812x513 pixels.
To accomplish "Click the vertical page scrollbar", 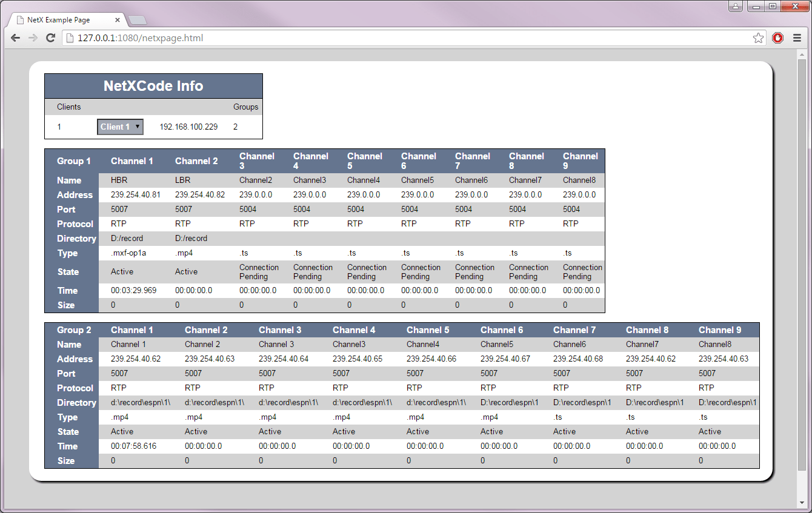I will (802, 265).
